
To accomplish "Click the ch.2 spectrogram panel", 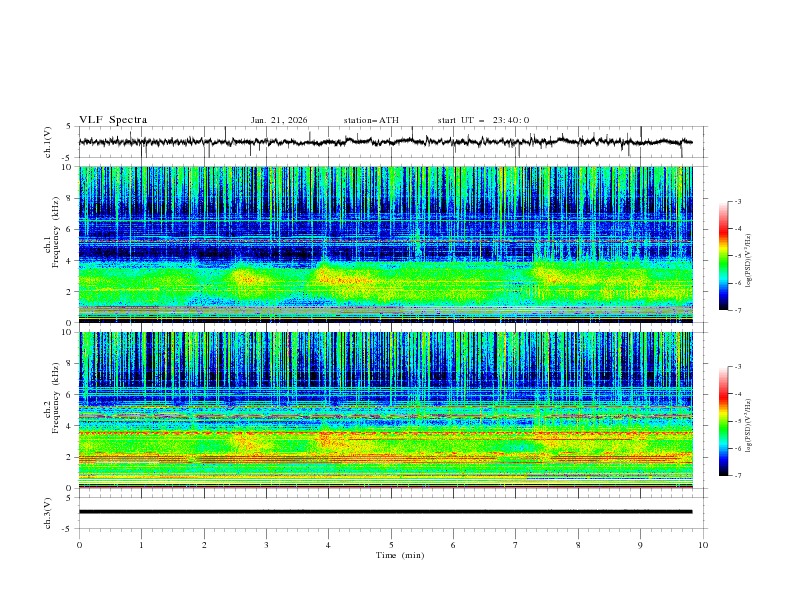I will pyautogui.click(x=385, y=410).
